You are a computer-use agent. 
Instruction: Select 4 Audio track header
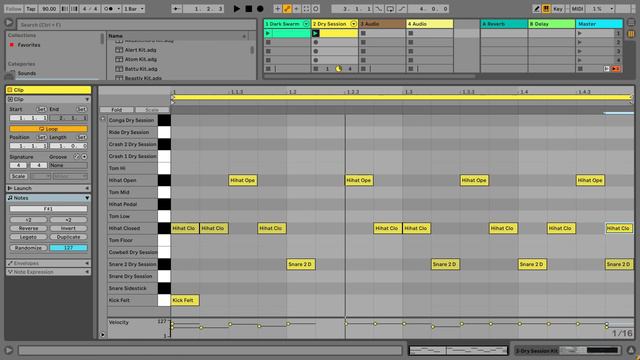pos(429,24)
